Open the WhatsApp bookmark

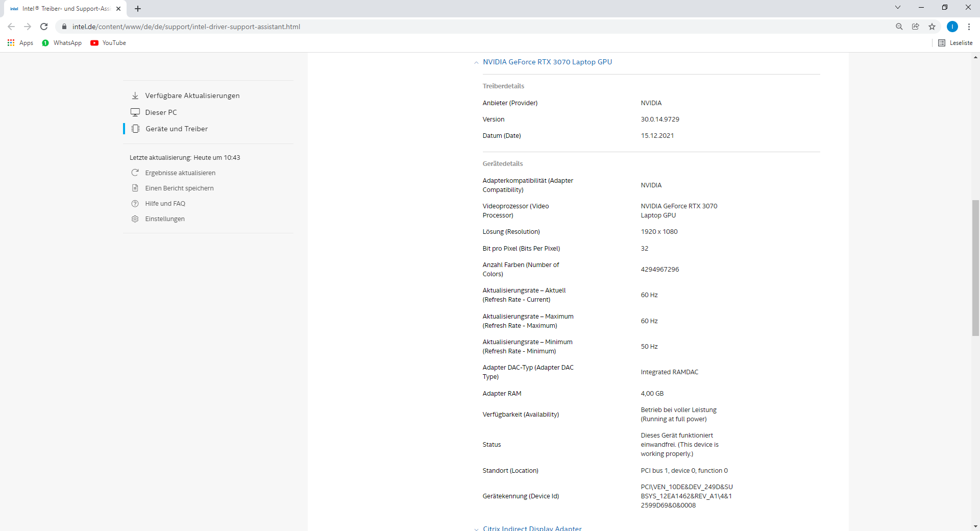point(62,43)
